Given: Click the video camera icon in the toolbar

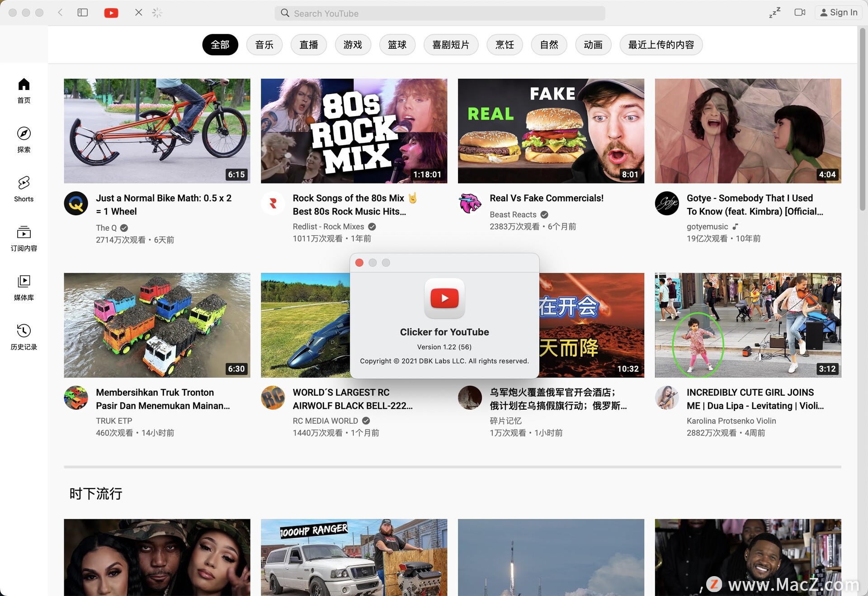Looking at the screenshot, I should (800, 13).
